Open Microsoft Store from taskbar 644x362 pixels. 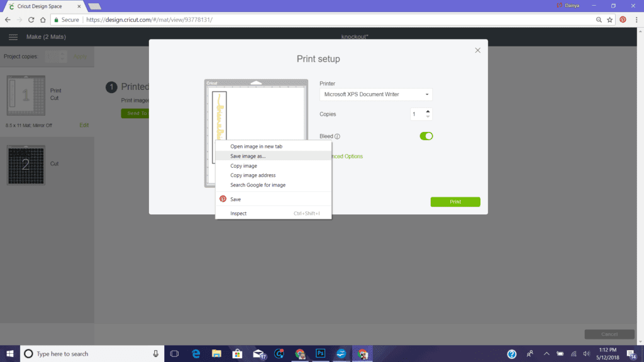tap(237, 354)
